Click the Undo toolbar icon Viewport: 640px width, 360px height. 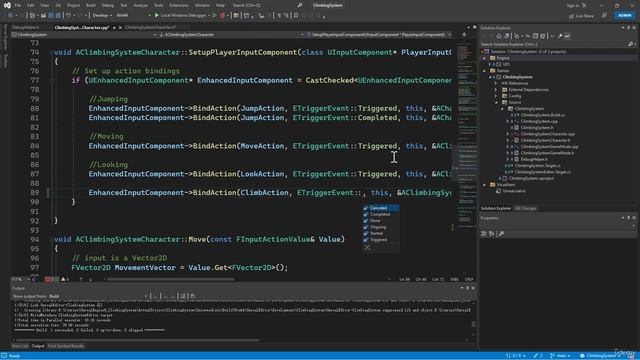(69, 16)
